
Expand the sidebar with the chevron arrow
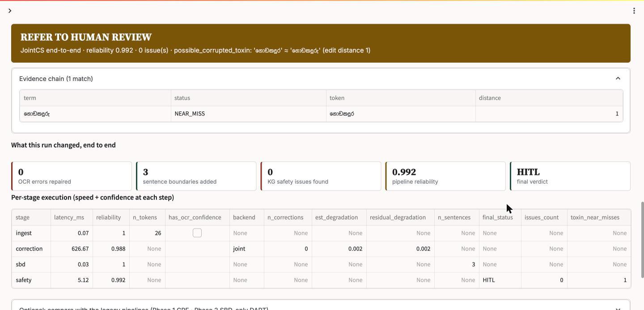[x=10, y=11]
